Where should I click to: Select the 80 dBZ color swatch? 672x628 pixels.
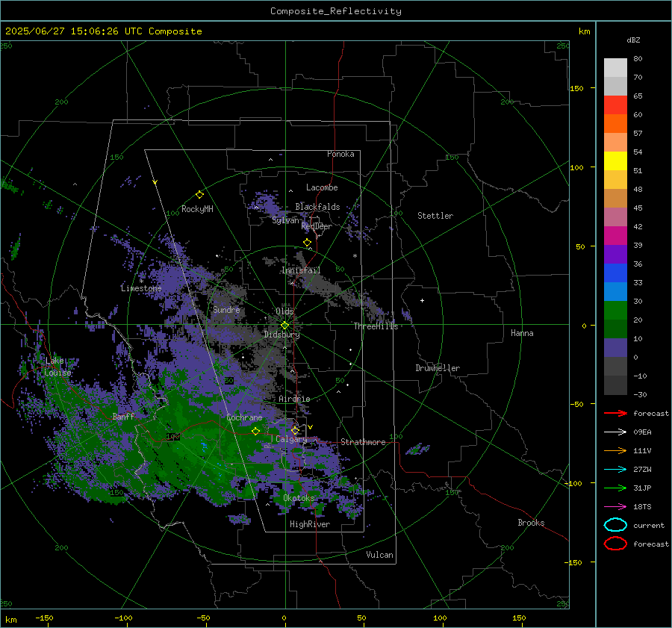(x=615, y=67)
